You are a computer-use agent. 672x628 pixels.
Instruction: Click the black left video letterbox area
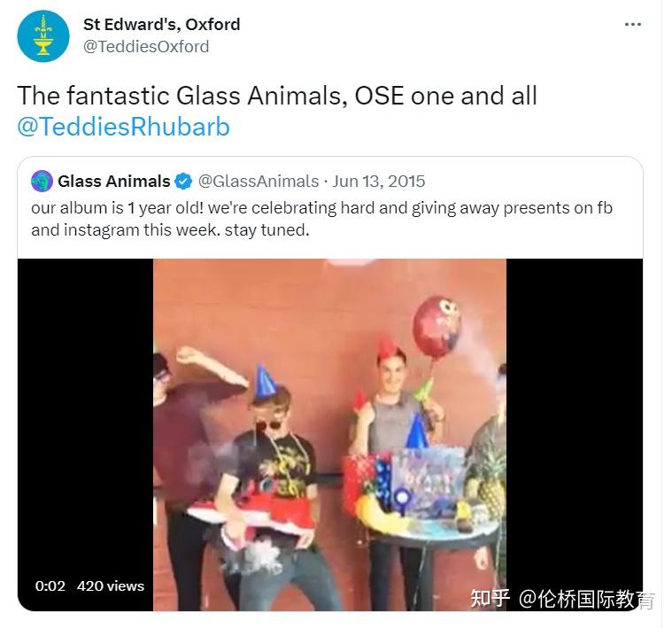pos(85,434)
